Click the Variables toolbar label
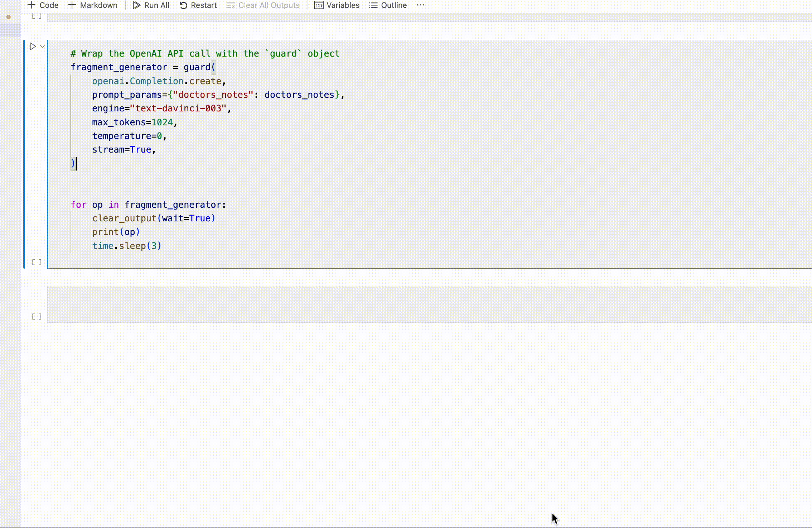The height and width of the screenshot is (528, 812). (x=343, y=5)
